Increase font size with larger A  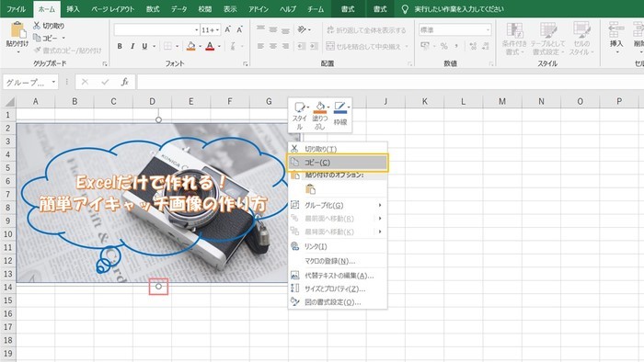[227, 29]
